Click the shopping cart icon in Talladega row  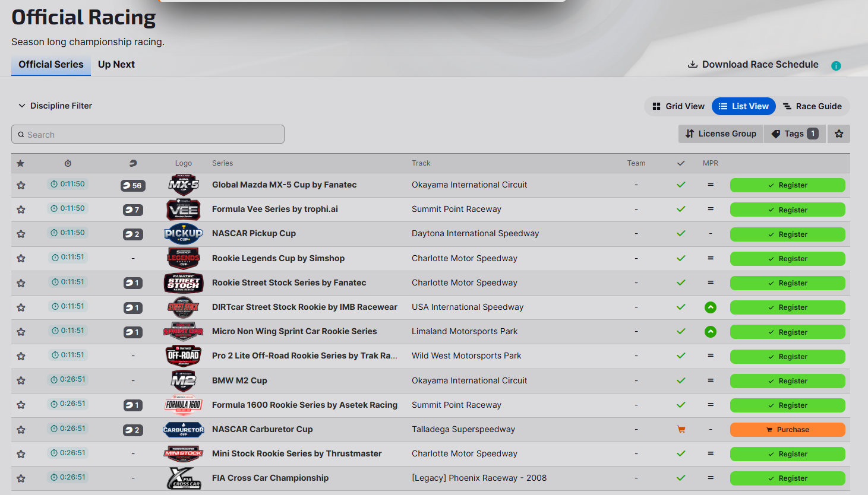[x=681, y=429]
